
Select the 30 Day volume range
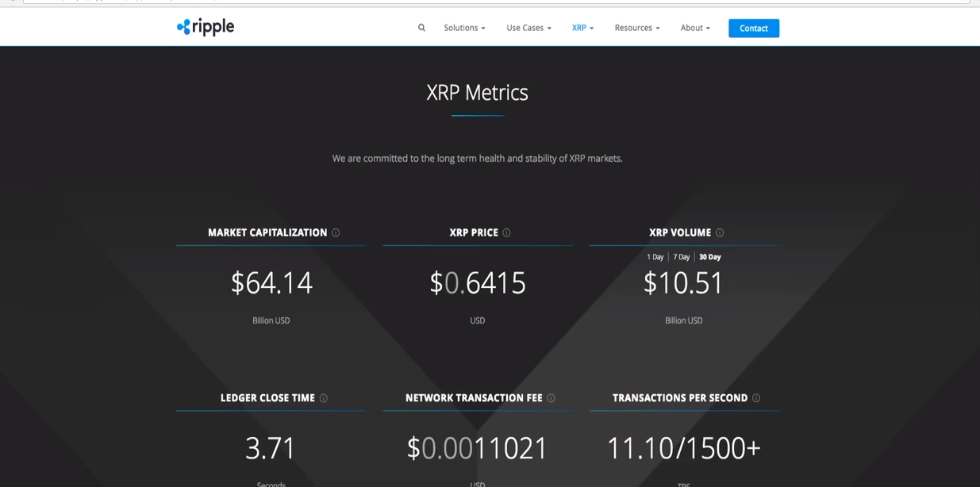coord(710,257)
